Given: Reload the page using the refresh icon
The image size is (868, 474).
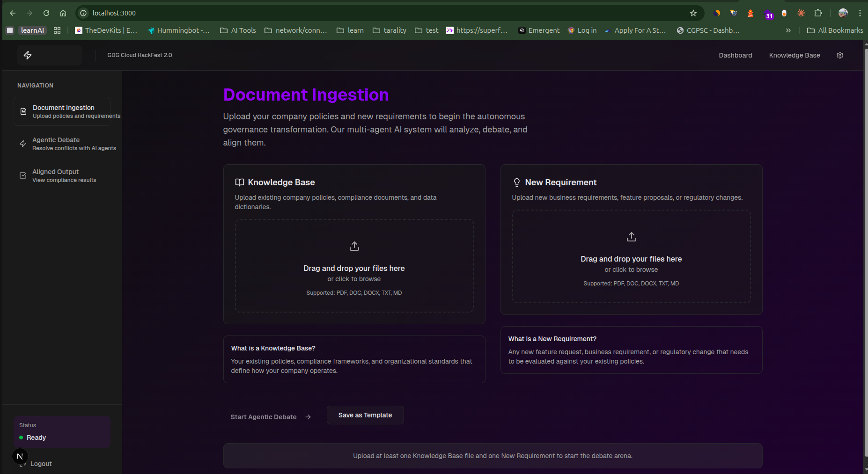Looking at the screenshot, I should click(x=46, y=13).
